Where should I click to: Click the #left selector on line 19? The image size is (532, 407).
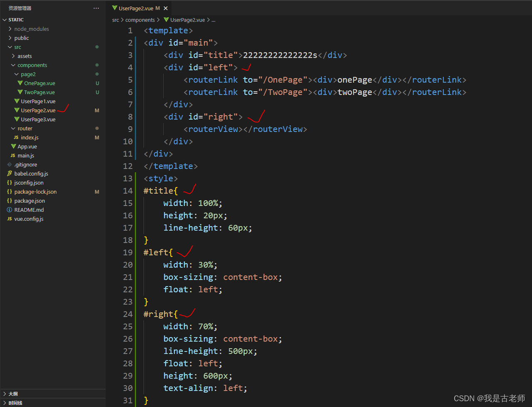pos(156,252)
